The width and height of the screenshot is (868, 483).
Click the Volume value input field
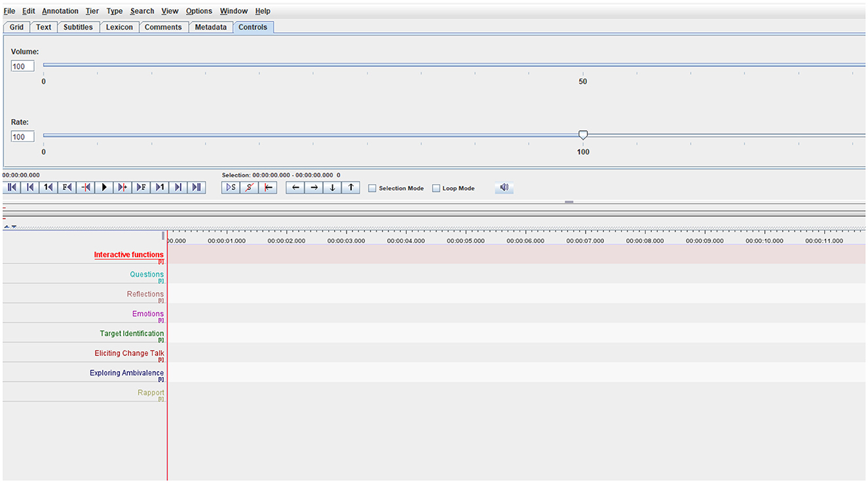(22, 66)
